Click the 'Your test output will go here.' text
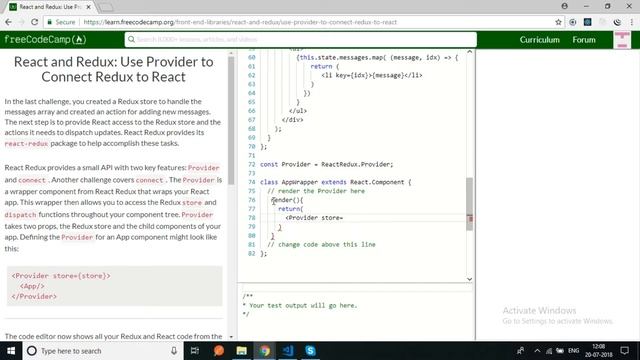The width and height of the screenshot is (640, 360). click(x=303, y=305)
